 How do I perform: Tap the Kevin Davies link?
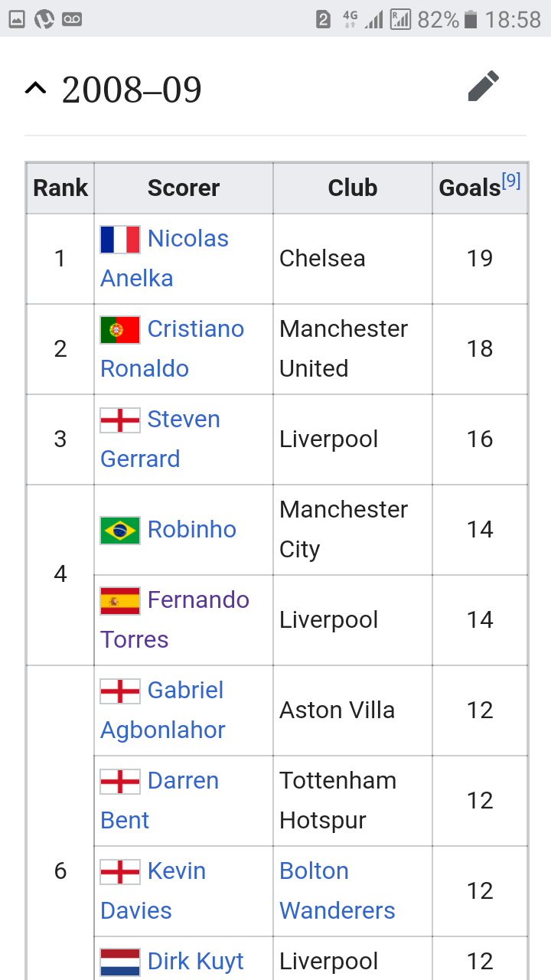(176, 871)
